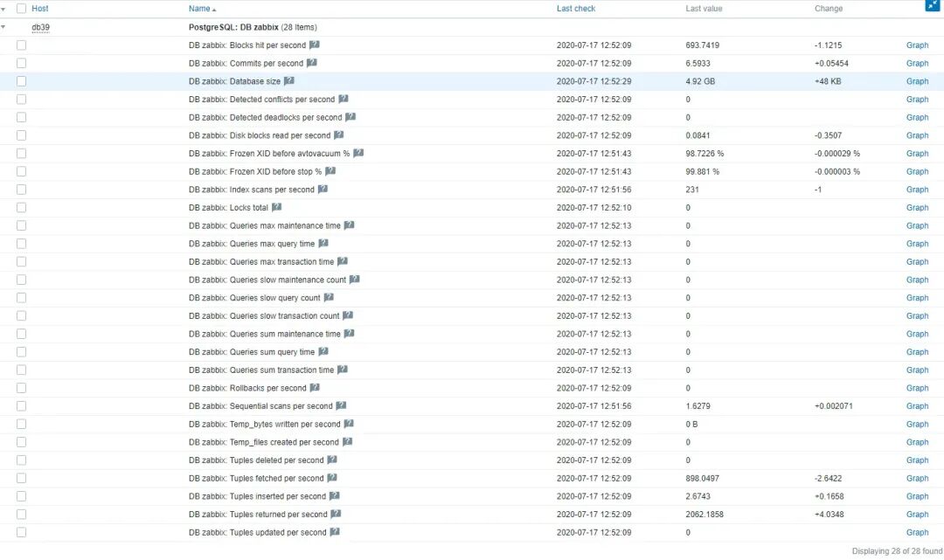Click help icon for Sequential scans per second
This screenshot has height=560, width=944.
coord(341,405)
